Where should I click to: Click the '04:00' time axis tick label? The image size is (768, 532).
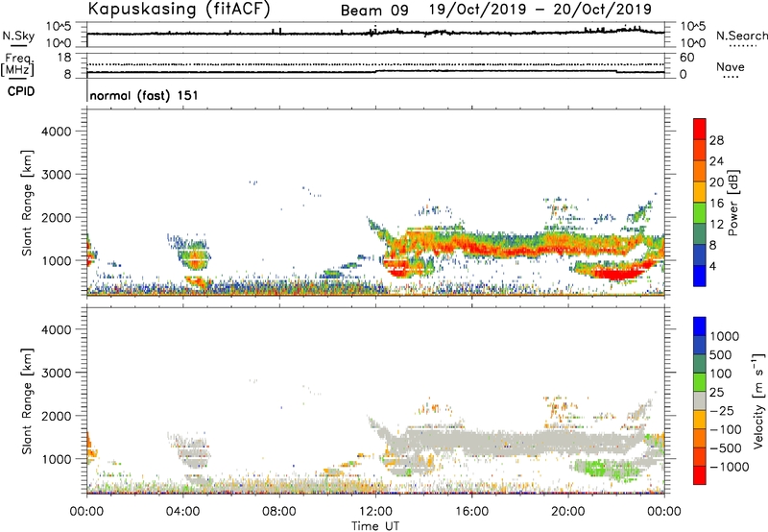click(183, 512)
